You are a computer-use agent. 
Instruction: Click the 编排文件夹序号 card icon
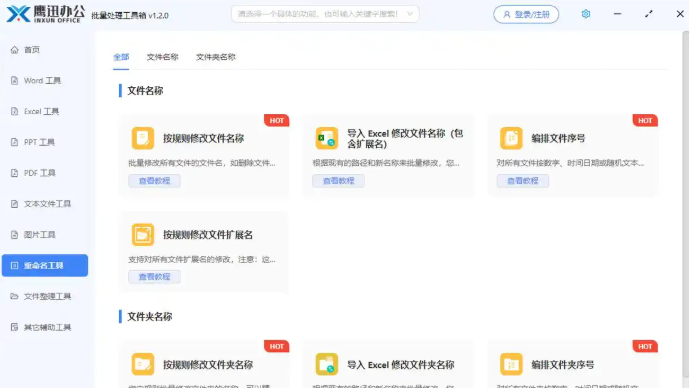pyautogui.click(x=511, y=364)
